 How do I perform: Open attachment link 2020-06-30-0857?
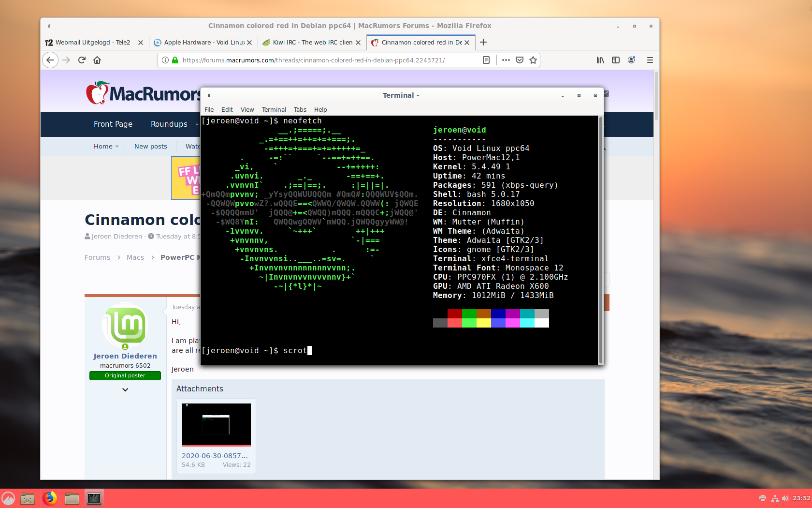point(215,456)
